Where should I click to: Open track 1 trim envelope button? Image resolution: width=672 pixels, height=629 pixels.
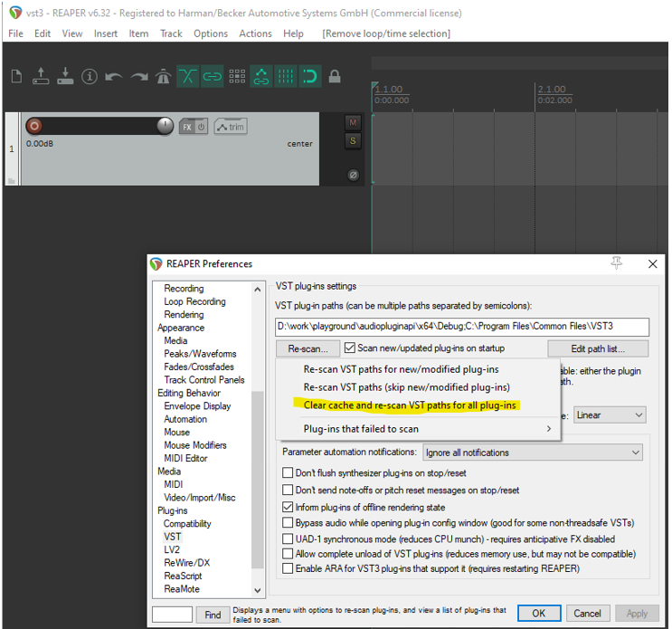pos(231,127)
